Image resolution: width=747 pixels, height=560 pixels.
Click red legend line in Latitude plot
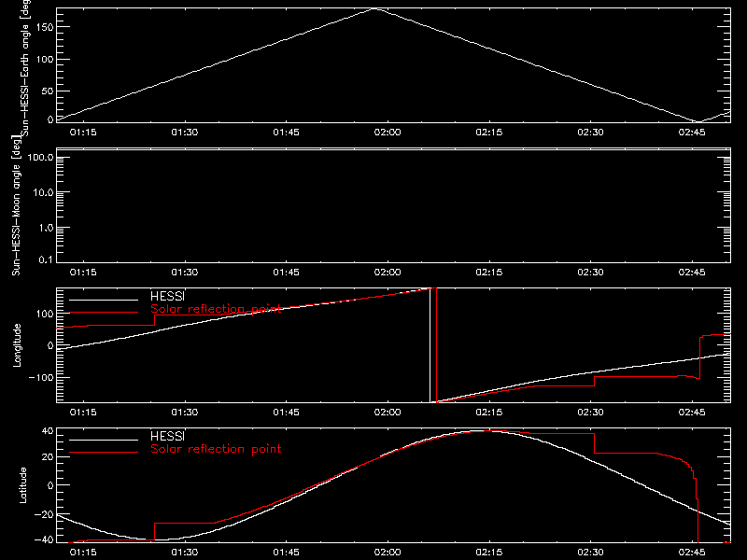104,452
